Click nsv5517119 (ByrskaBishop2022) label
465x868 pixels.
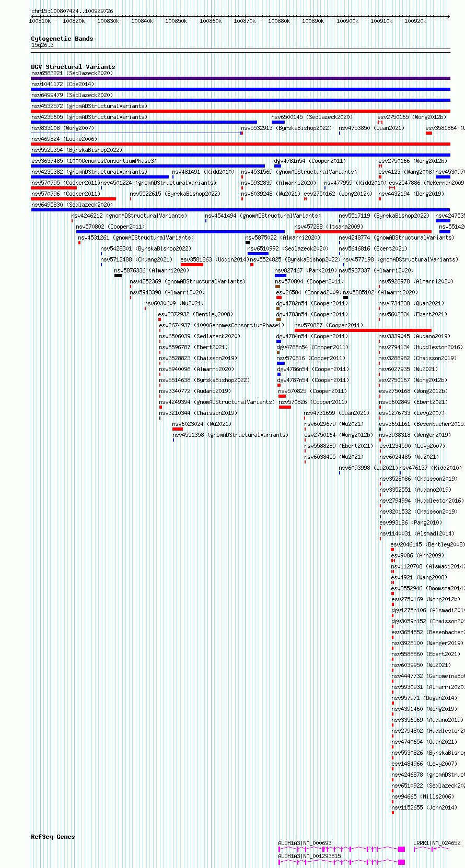[x=384, y=216]
